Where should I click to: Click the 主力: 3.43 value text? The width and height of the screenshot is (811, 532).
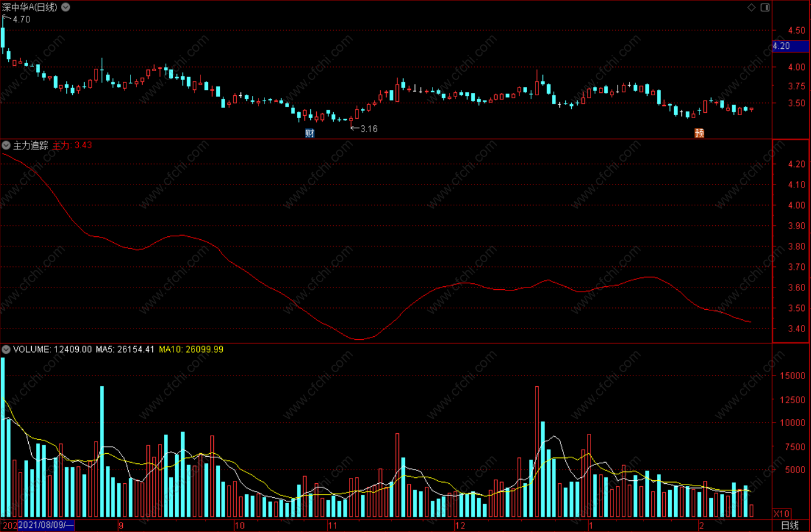tap(72, 145)
